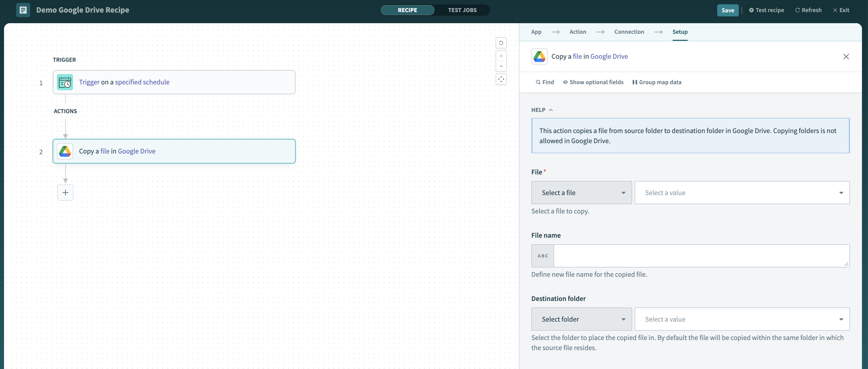Click into the File name input field
Viewport: 868px width, 369px height.
(702, 256)
